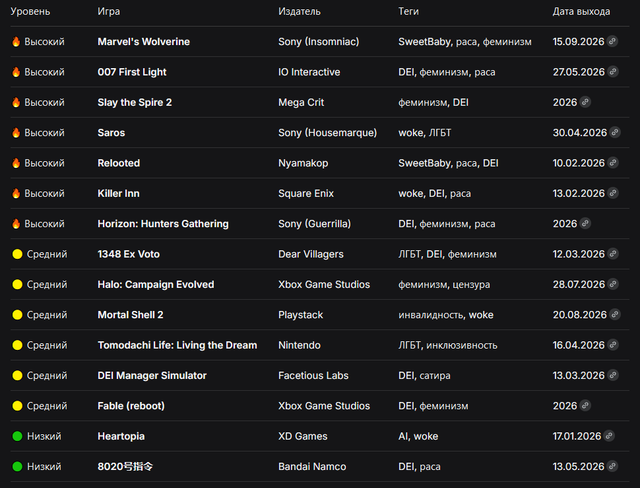Click publisher Square Enix
This screenshot has width=640, height=488.
click(x=306, y=193)
